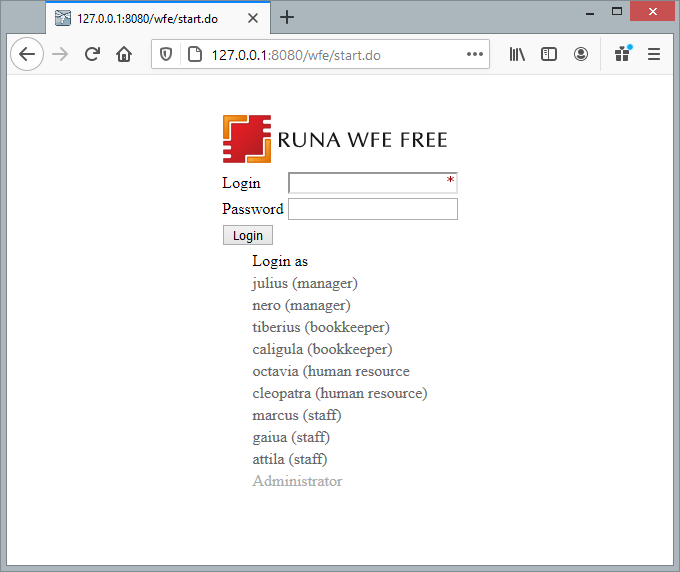Toggle the sidebar view icon
Viewport: 680px width, 572px height.
coord(549,55)
